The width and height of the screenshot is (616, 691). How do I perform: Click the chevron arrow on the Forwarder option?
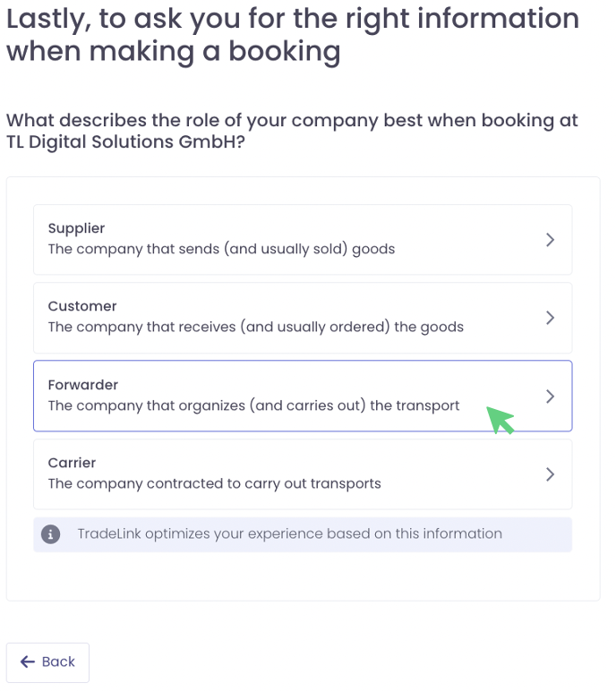click(x=550, y=397)
